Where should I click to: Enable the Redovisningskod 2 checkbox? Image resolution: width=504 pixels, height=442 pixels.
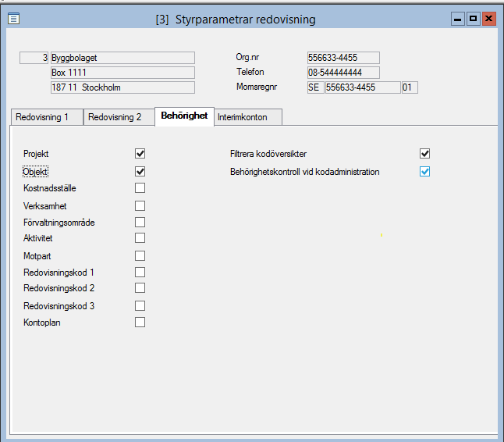click(140, 288)
